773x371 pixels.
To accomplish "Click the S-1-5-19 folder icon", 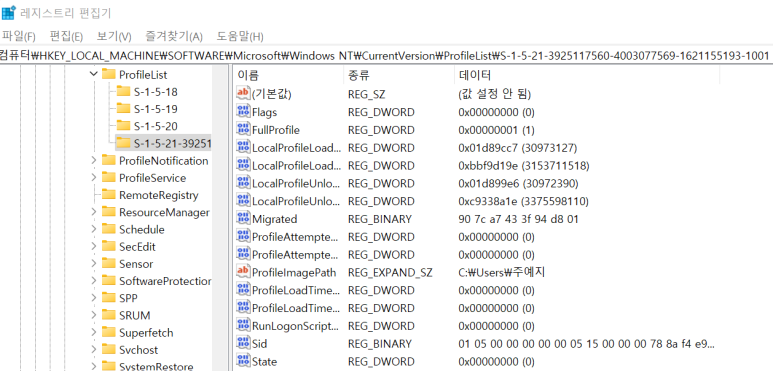I will click(x=123, y=109).
